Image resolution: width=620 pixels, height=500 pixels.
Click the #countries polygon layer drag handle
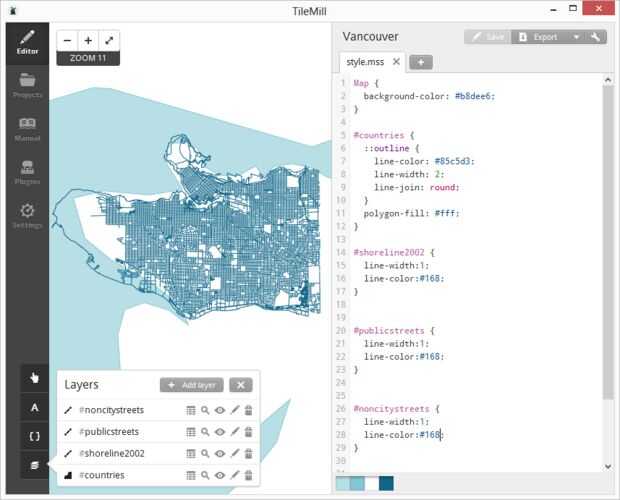click(x=68, y=475)
